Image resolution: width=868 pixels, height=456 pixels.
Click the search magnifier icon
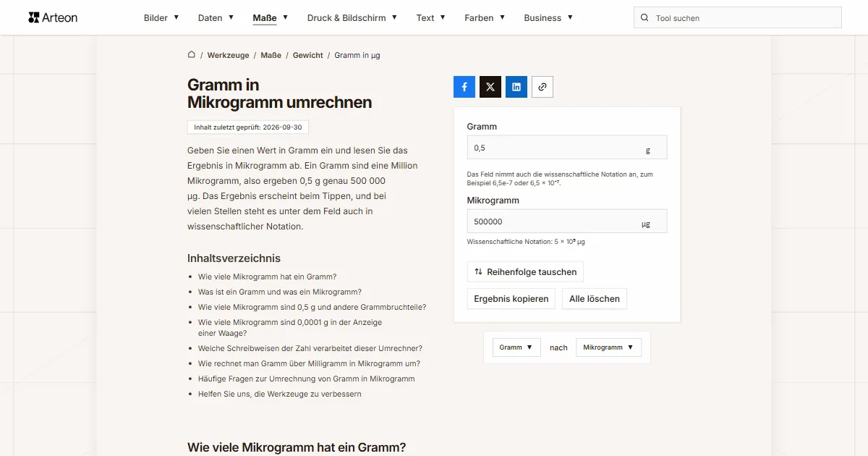[644, 18]
